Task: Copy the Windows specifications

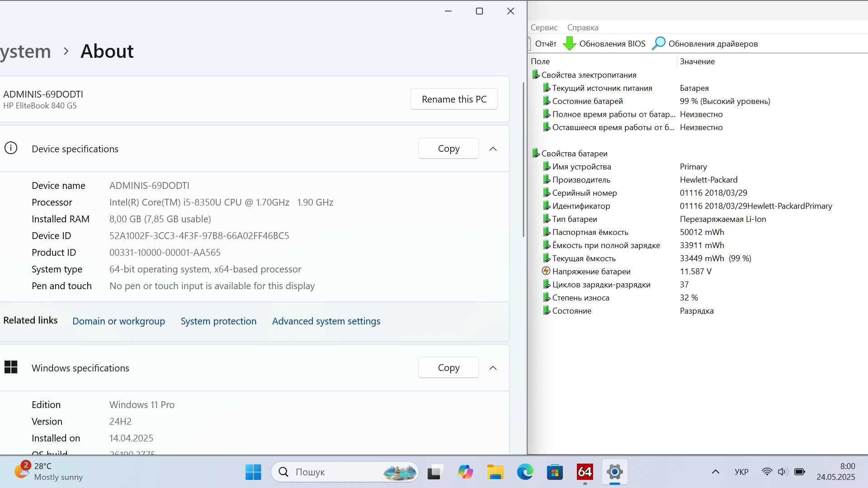Action: [448, 367]
